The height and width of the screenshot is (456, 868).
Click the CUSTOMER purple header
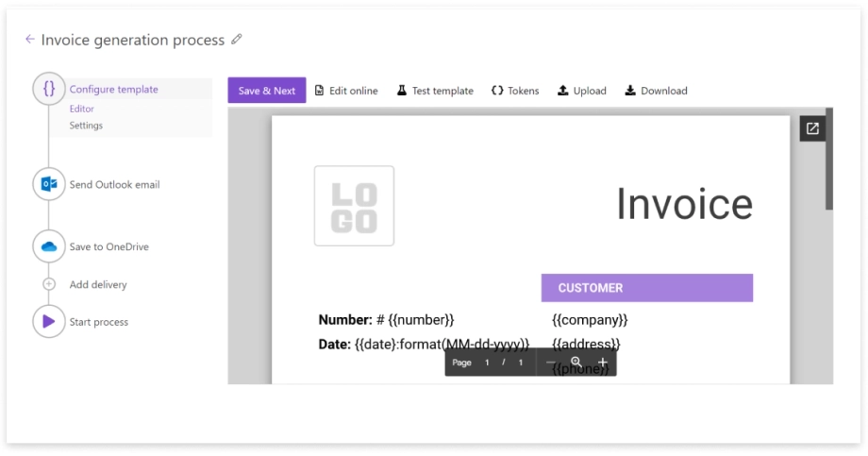tap(647, 288)
